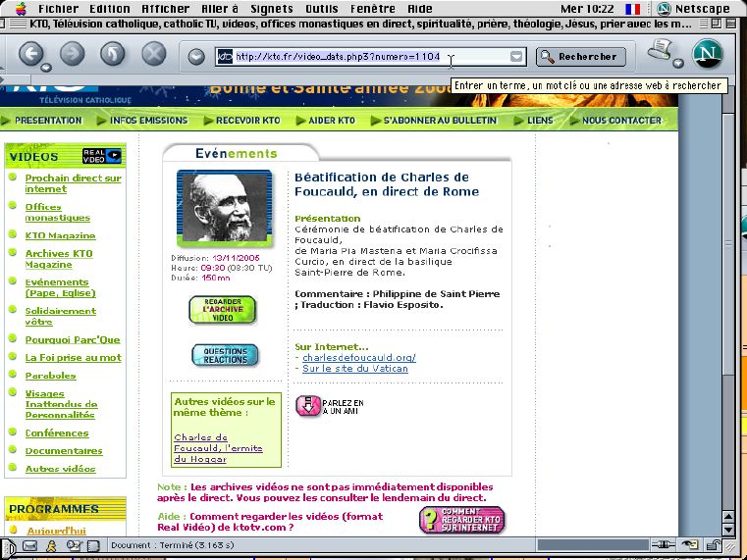Open Charles de Foucauld, l'ermite du Hoggar link
Image resolution: width=747 pixels, height=560 pixels.
tap(218, 448)
